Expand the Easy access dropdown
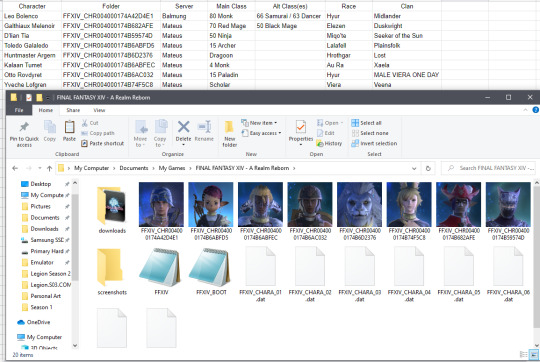Image resolution: width=540 pixels, height=362 pixels. (x=261, y=133)
